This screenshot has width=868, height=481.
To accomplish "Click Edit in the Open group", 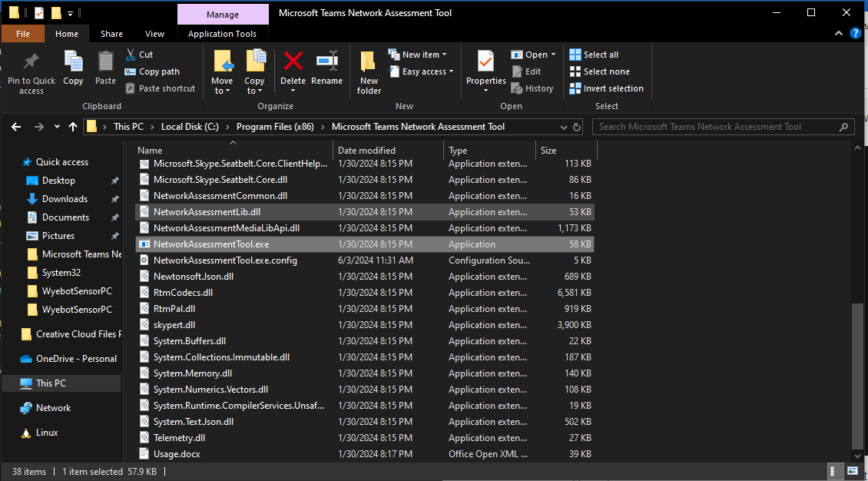I will tap(526, 71).
